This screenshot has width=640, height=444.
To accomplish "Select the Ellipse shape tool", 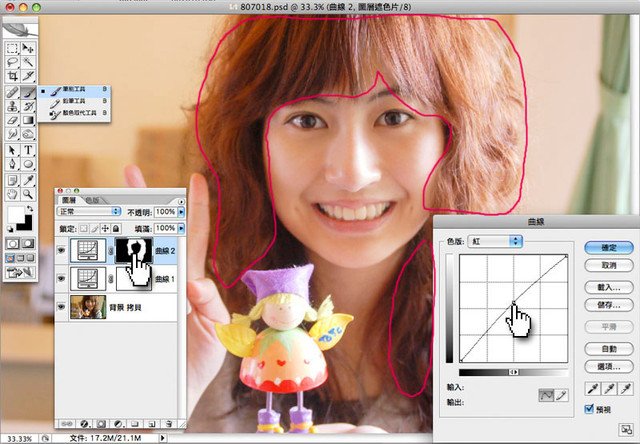I will coord(28,164).
